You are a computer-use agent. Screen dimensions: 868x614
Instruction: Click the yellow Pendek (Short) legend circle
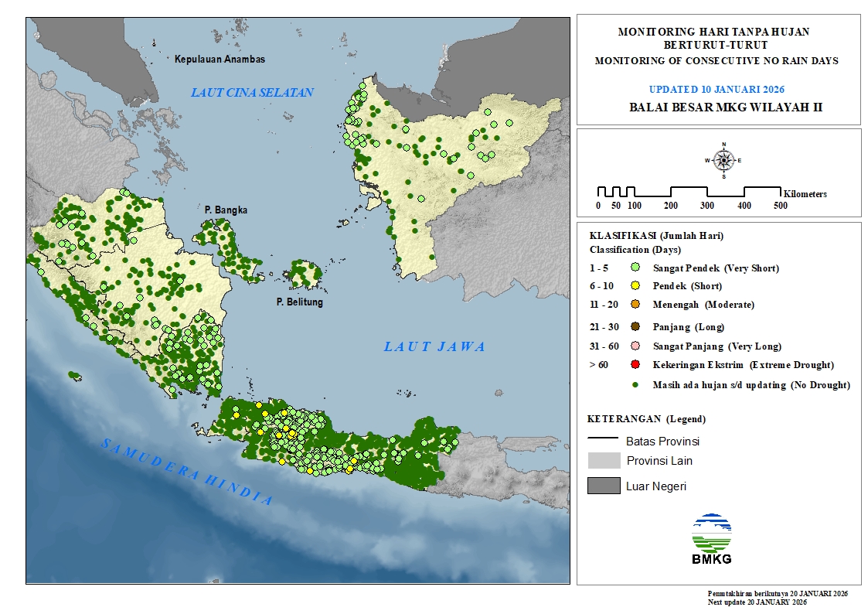635,286
